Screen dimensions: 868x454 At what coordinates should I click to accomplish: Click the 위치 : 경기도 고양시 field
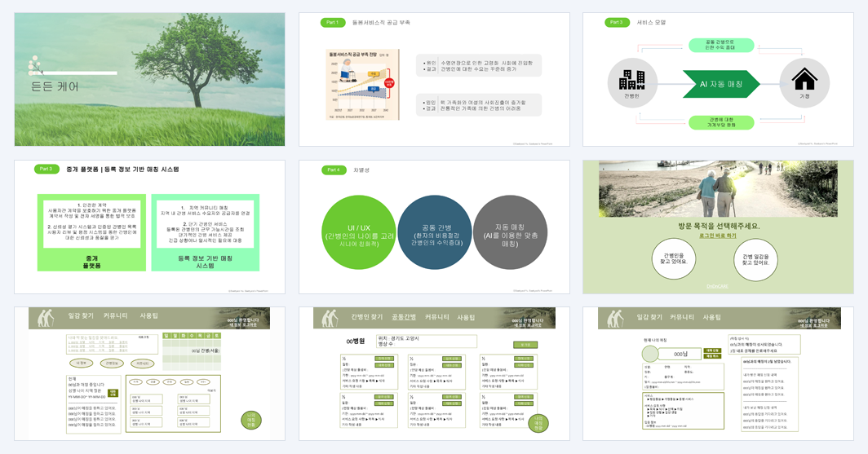coord(426,342)
